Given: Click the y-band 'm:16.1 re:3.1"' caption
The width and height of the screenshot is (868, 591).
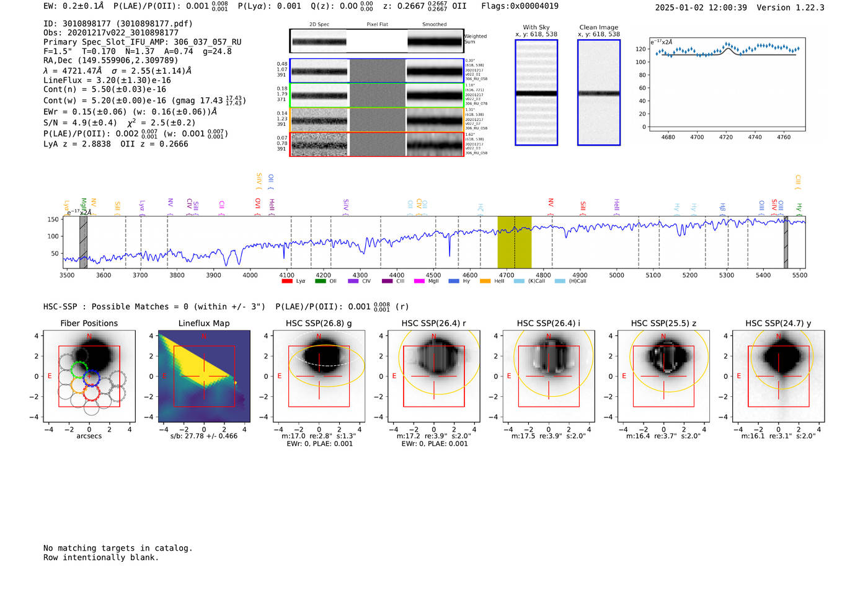Looking at the screenshot, I should (778, 436).
